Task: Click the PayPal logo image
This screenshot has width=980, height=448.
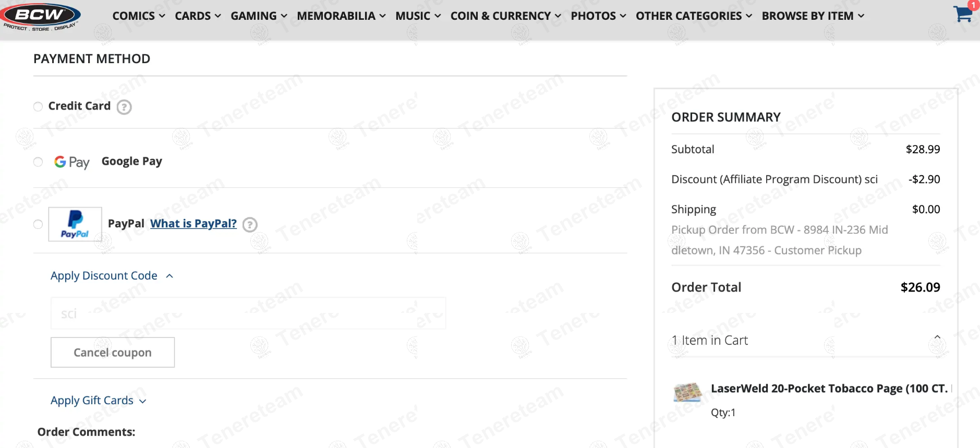Action: pyautogui.click(x=75, y=224)
